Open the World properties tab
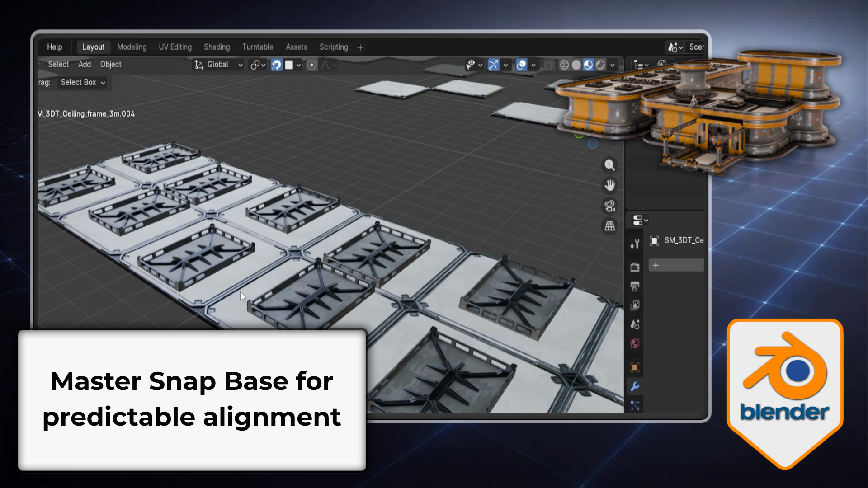The width and height of the screenshot is (868, 488). click(x=635, y=344)
